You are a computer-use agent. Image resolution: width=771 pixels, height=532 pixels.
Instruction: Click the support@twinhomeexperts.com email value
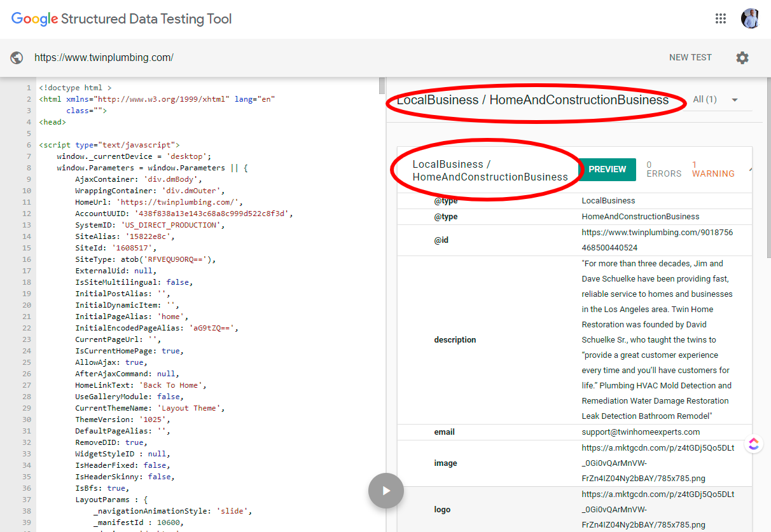(x=641, y=432)
